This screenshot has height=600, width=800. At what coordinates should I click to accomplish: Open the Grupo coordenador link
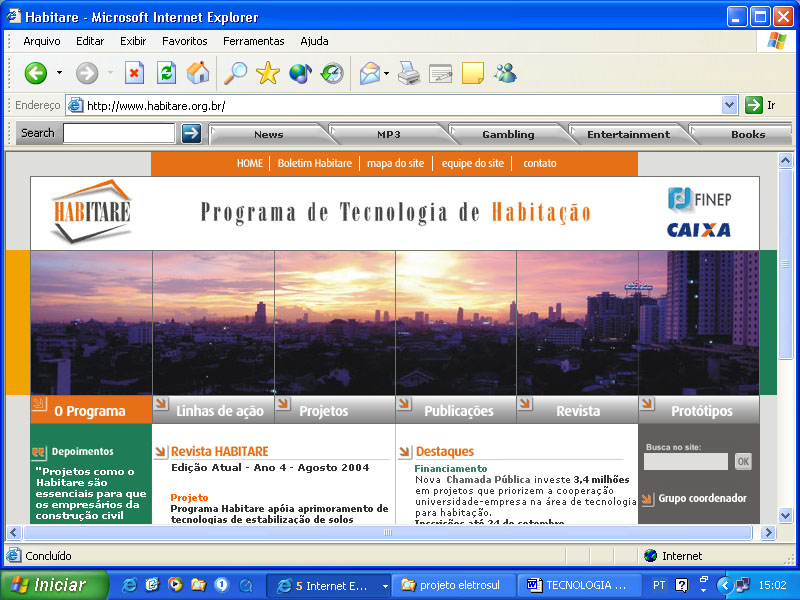702,498
